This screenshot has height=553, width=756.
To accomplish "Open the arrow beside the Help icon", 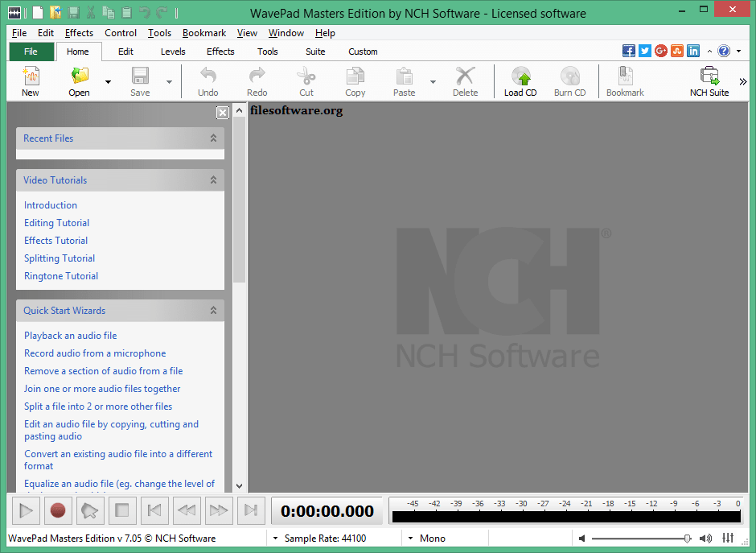I will click(738, 52).
